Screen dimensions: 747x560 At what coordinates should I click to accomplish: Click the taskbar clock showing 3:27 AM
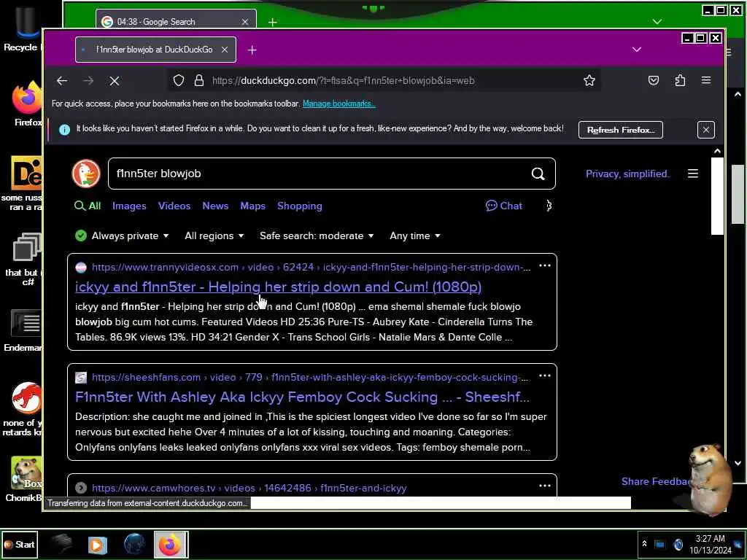(x=710, y=544)
